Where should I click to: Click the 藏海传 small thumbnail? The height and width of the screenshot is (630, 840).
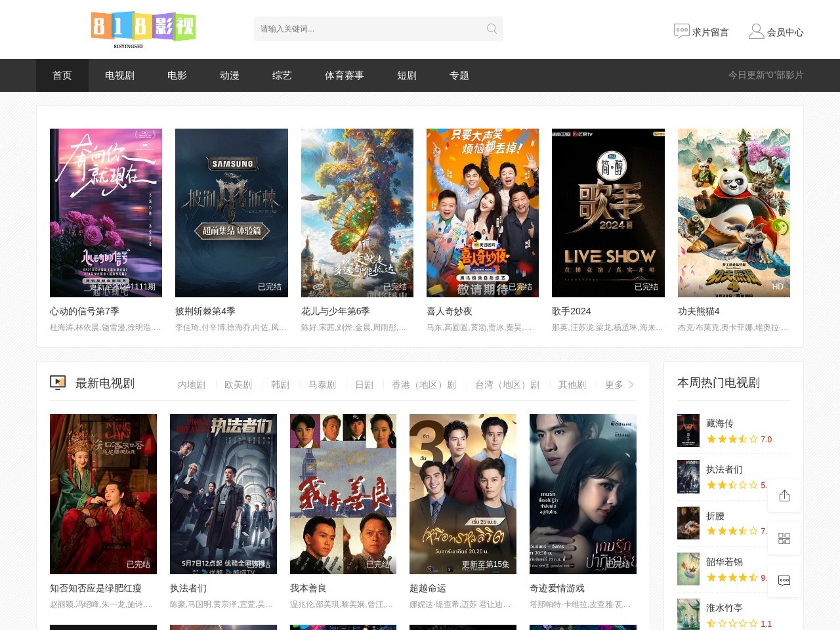[x=688, y=430]
